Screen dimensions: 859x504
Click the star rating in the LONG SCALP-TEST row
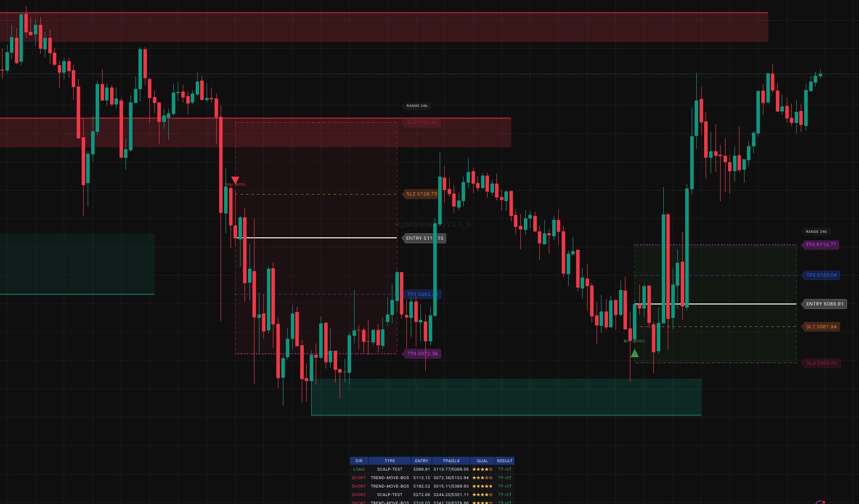coord(482,469)
